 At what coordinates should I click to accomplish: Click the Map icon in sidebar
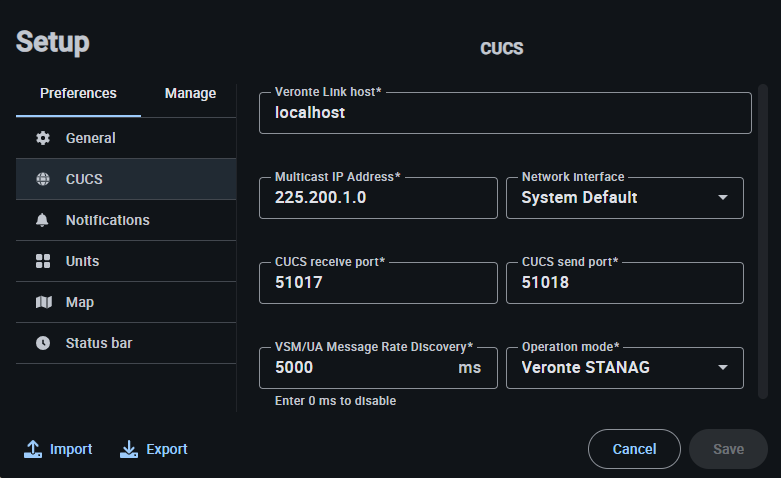click(x=43, y=302)
